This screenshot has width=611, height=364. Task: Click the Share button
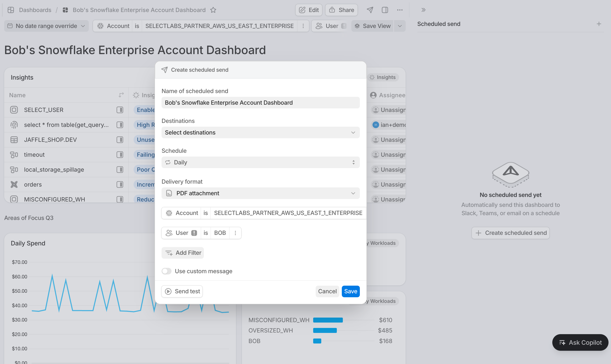point(341,10)
